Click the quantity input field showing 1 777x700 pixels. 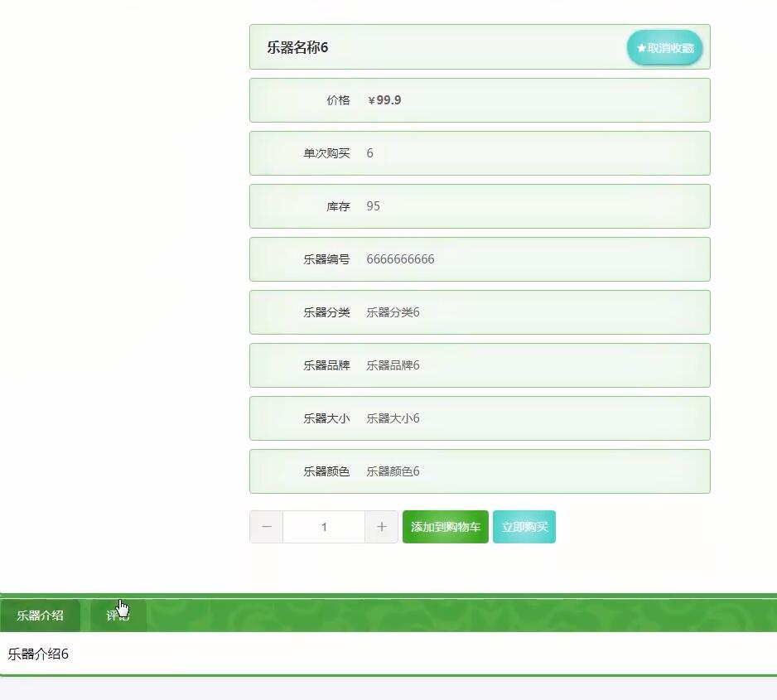tap(324, 526)
